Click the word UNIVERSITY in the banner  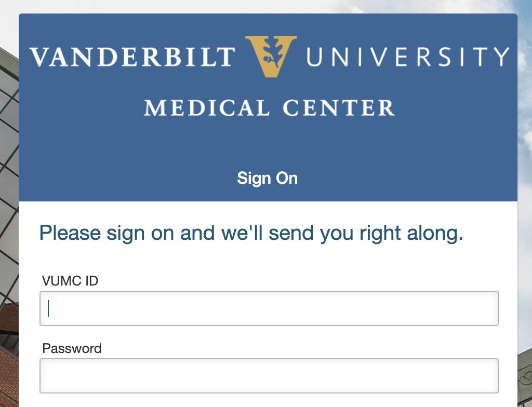408,57
